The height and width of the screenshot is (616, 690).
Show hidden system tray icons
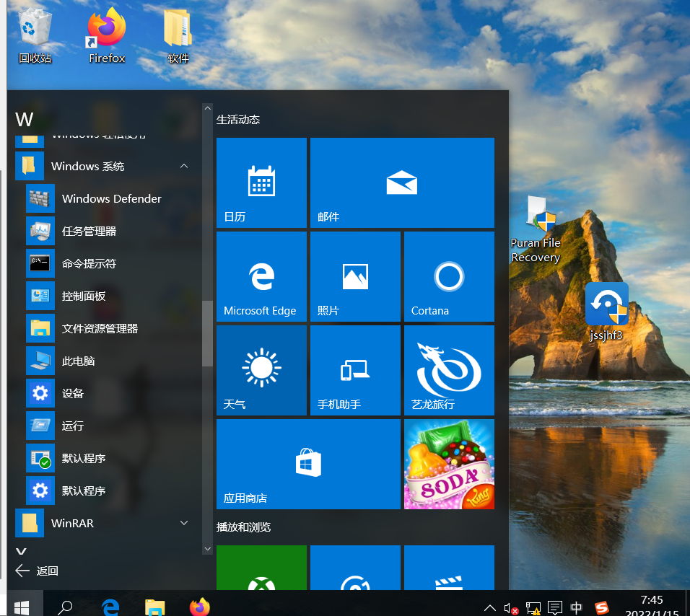click(x=490, y=608)
